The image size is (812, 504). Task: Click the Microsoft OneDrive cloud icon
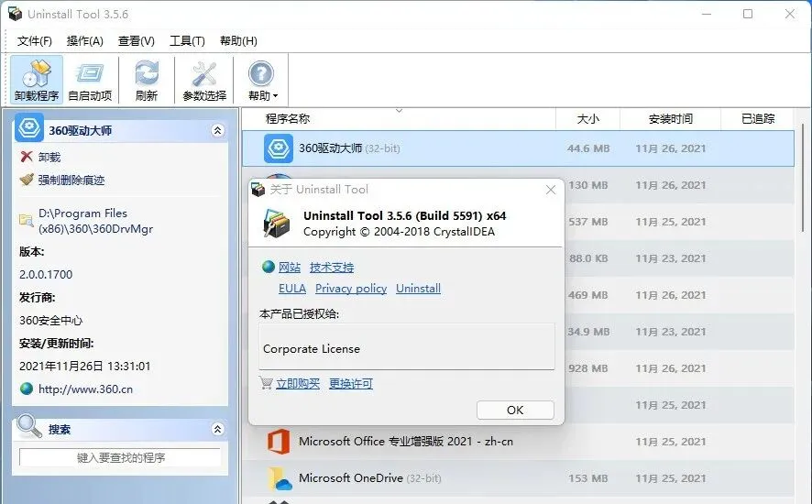pos(280,478)
